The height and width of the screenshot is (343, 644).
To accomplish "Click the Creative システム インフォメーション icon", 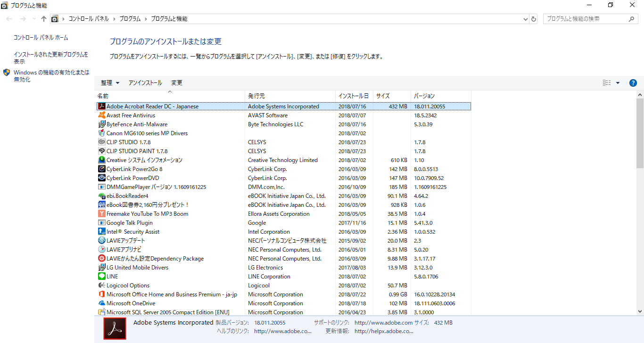I will tap(101, 160).
